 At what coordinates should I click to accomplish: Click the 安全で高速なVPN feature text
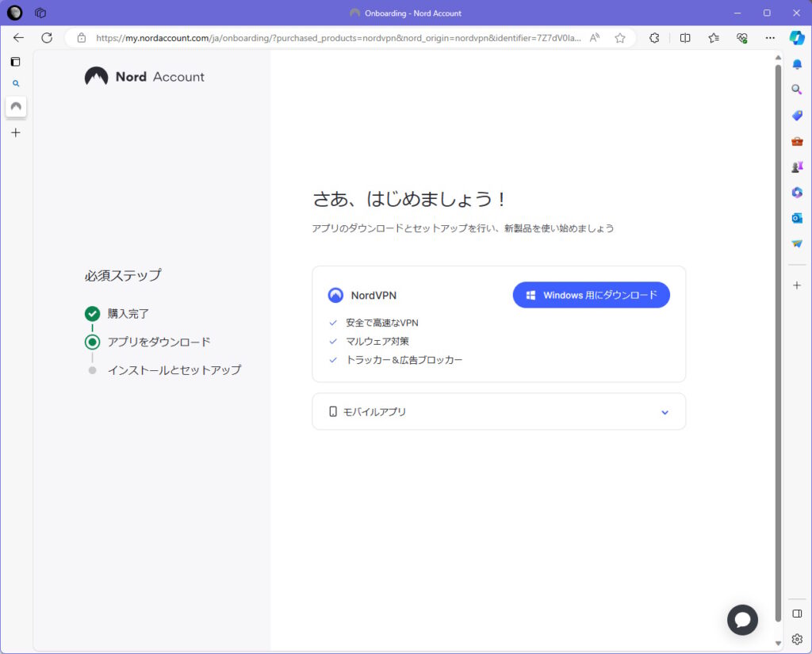382,323
